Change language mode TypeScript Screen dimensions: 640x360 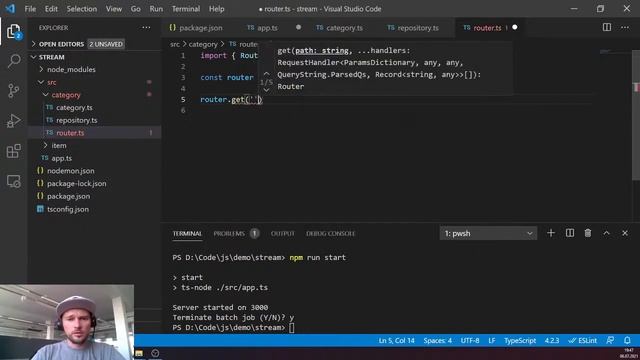pos(520,340)
